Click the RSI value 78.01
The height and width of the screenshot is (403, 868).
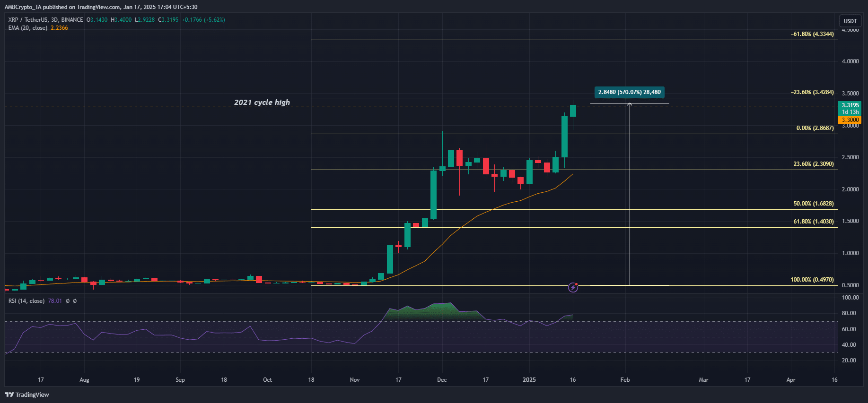pos(55,301)
